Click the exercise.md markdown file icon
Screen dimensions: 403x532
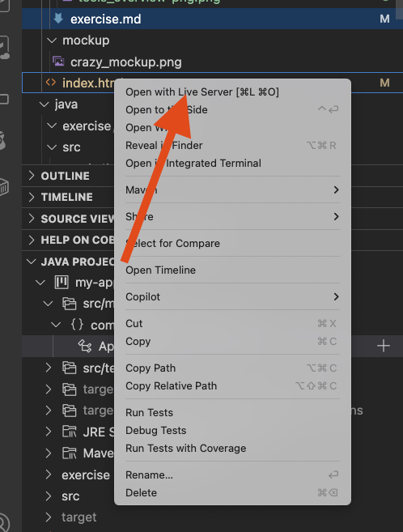point(58,19)
